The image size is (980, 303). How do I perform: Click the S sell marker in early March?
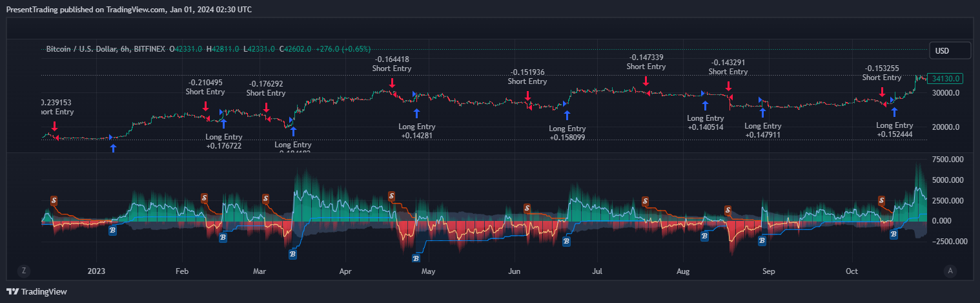(x=265, y=198)
